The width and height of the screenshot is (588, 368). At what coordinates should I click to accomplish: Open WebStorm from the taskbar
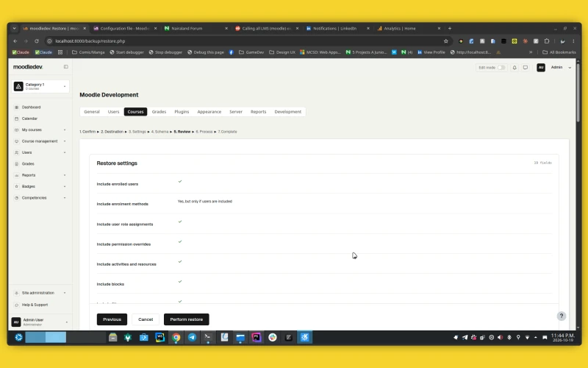click(x=159, y=337)
